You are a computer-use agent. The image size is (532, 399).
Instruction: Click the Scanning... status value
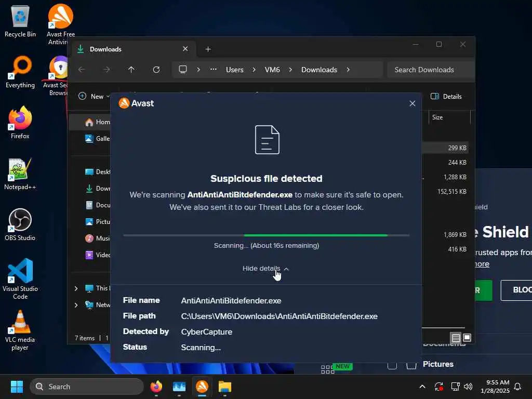tap(201, 348)
